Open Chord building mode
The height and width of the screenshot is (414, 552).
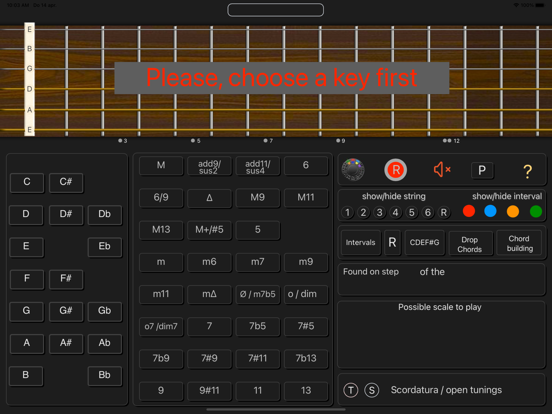519,243
